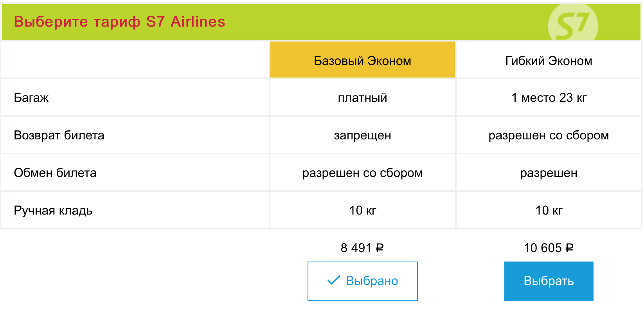Viewport: 644px width, 314px height.
Task: Click the Ручная кладь row label
Action: coord(53,211)
